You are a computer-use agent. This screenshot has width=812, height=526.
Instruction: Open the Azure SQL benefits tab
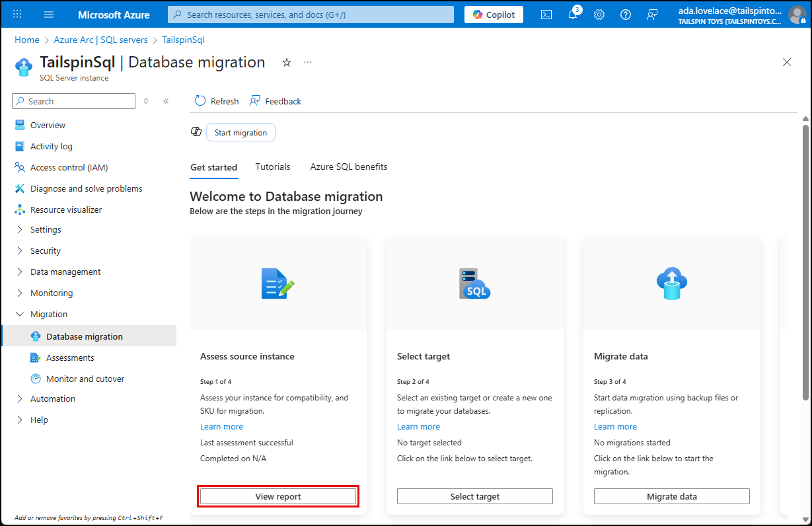coord(348,167)
